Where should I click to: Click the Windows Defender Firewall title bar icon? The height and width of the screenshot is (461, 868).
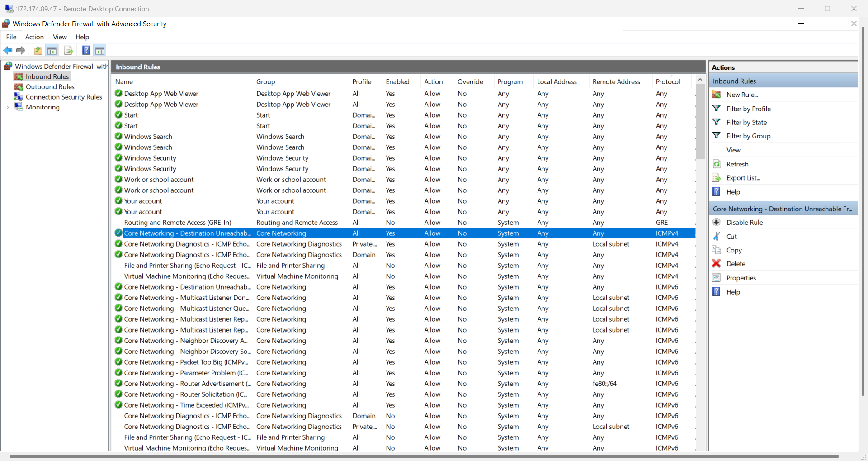[x=6, y=24]
